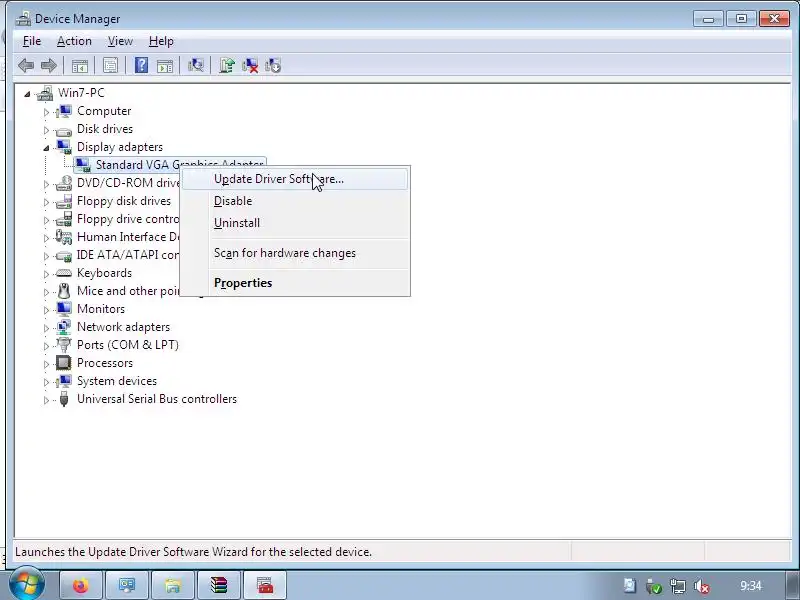This screenshot has width=800, height=600.
Task: Expand the Processors node arrow
Action: 46,364
